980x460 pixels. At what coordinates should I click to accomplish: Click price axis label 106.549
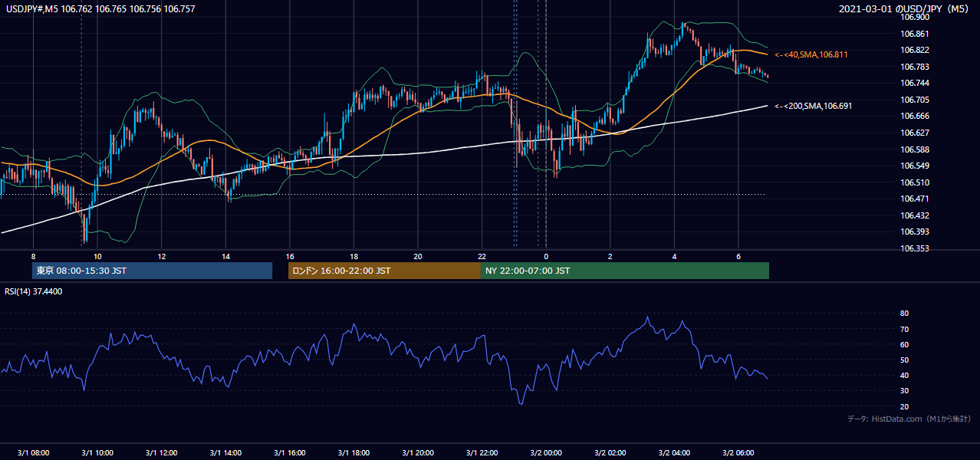pyautogui.click(x=916, y=166)
